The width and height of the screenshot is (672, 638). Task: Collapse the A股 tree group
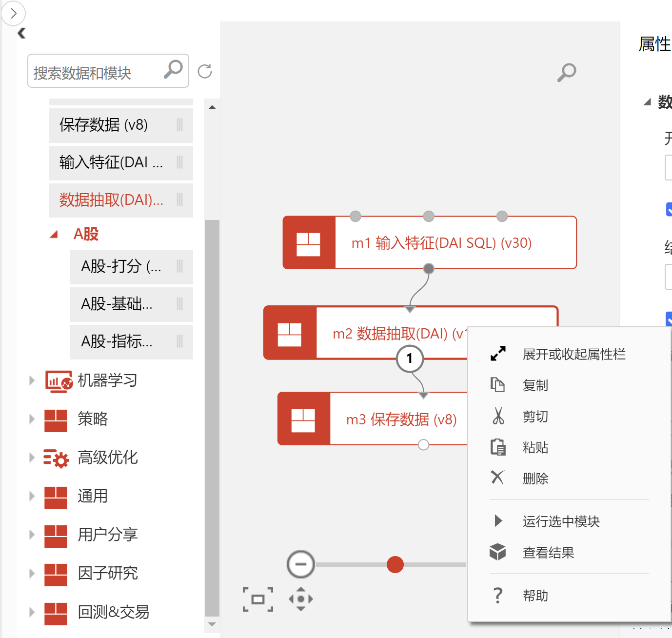[54, 235]
